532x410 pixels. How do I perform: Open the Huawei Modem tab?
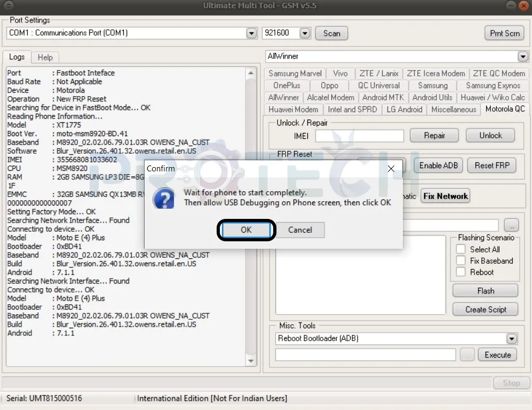(x=293, y=109)
